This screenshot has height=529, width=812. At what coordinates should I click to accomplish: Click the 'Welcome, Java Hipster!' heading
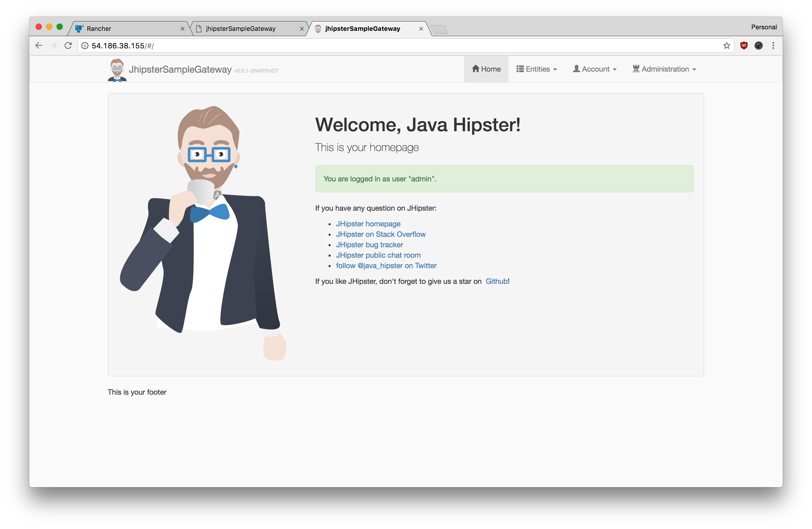point(418,125)
